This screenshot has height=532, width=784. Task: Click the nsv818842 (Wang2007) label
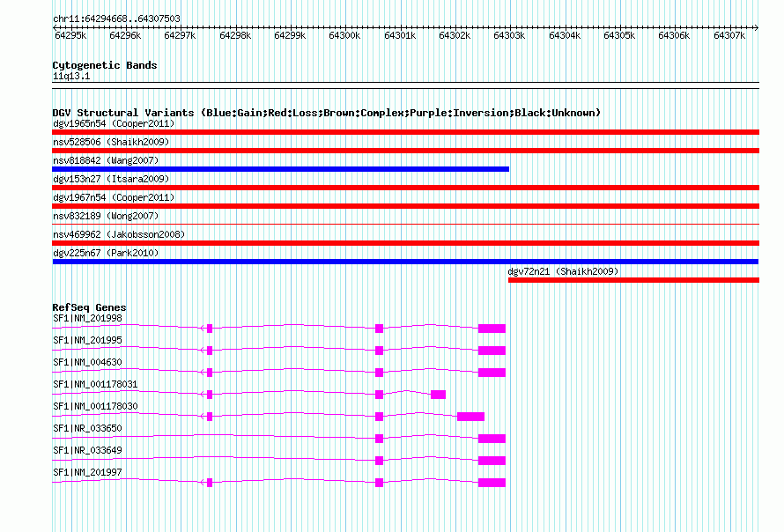[x=106, y=160]
